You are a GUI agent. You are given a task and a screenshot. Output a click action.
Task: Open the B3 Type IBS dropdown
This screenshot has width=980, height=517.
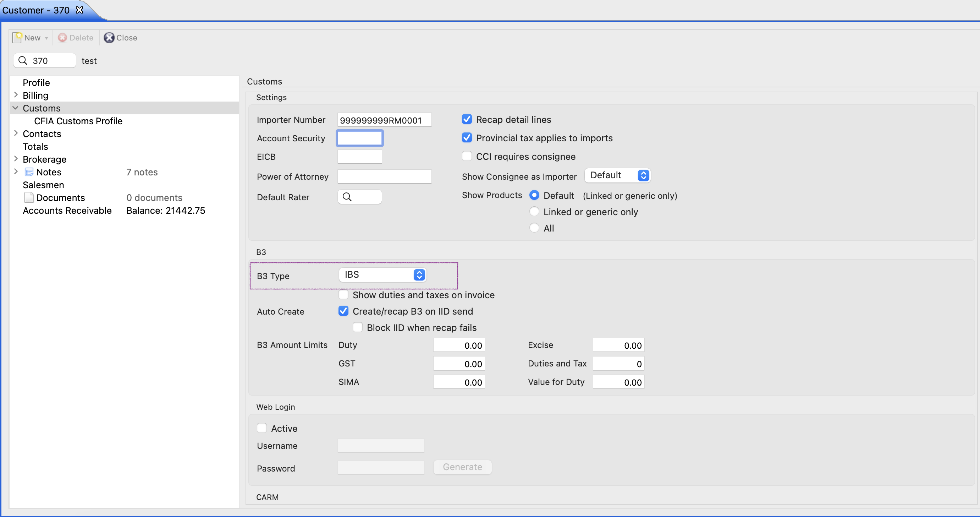382,275
